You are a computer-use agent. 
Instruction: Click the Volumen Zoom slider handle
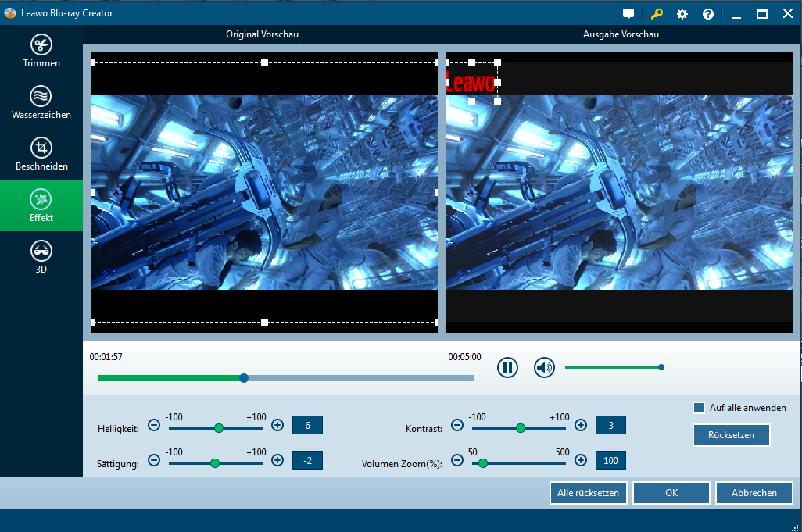483,463
